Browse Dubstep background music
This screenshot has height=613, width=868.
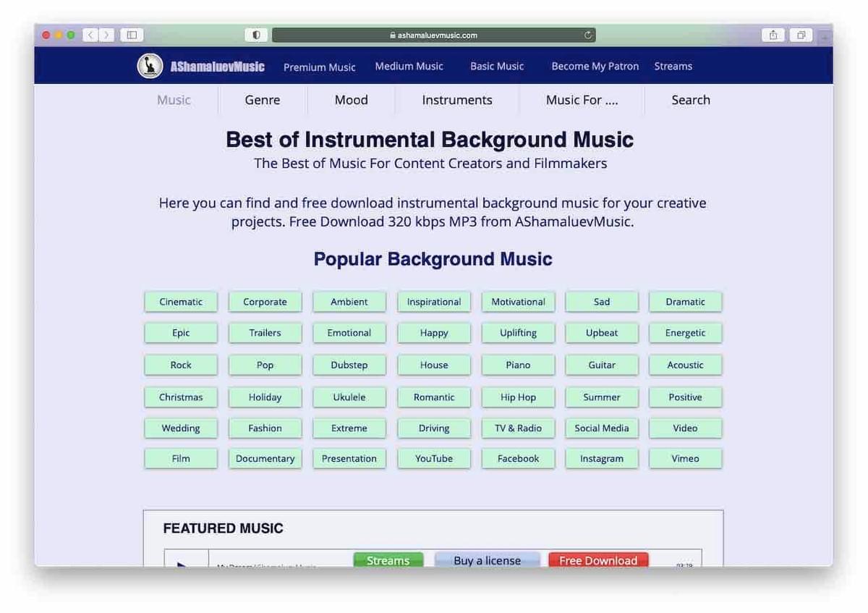(x=349, y=365)
